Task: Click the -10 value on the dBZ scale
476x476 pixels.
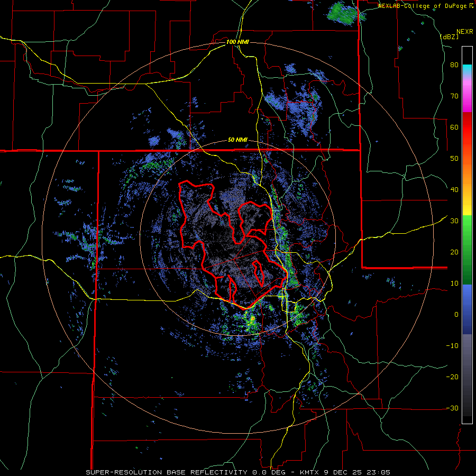Action: pos(452,345)
